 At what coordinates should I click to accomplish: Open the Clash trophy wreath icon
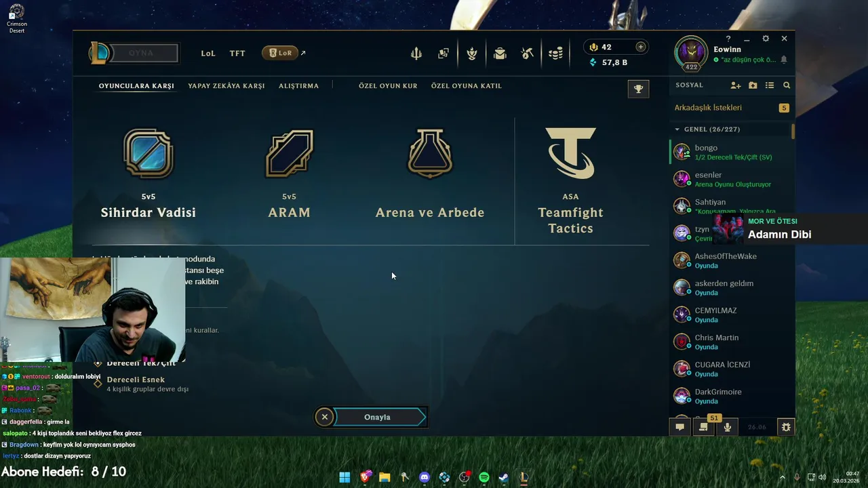click(472, 54)
